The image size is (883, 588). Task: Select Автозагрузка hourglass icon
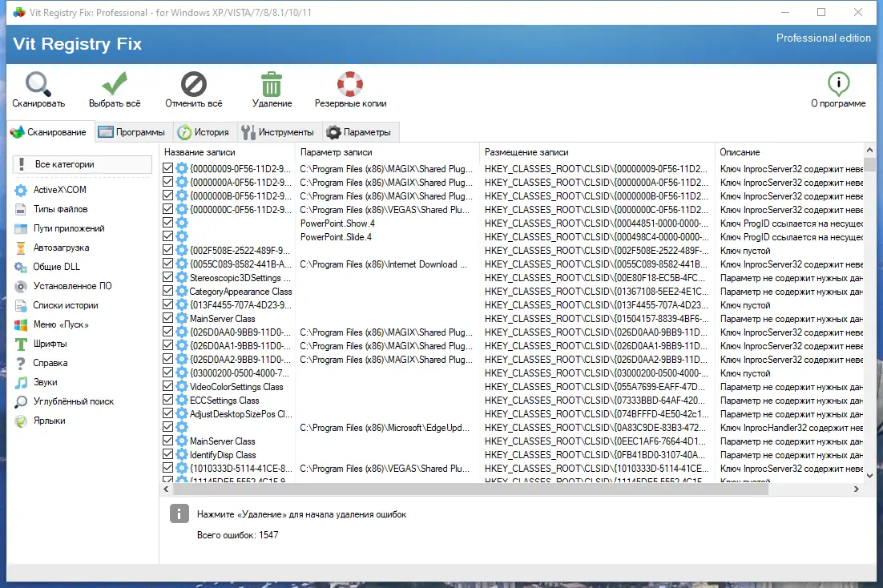[x=21, y=248]
